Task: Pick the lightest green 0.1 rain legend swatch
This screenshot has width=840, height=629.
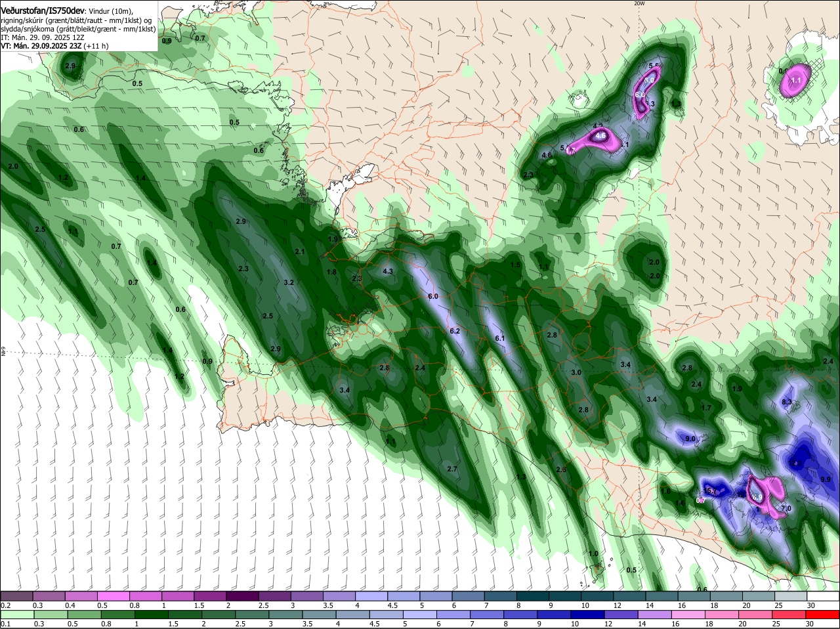Action: (x=16, y=615)
